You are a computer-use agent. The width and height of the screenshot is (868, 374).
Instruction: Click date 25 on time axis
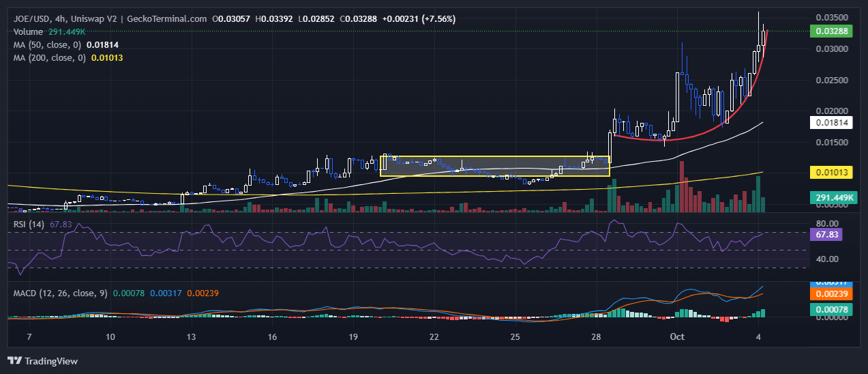click(515, 337)
